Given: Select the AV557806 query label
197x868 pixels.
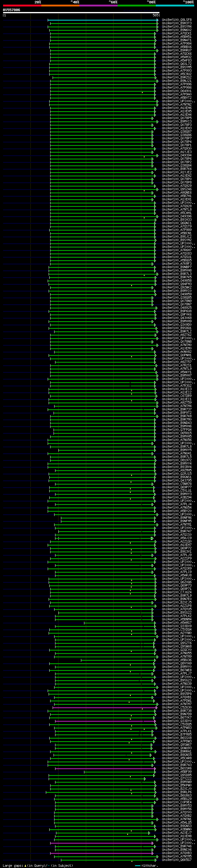Looking at the screenshot, I should (11, 10).
